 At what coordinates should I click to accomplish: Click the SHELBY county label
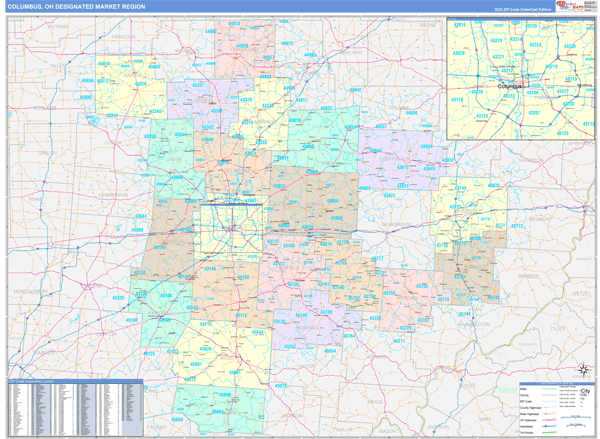pos(48,153)
